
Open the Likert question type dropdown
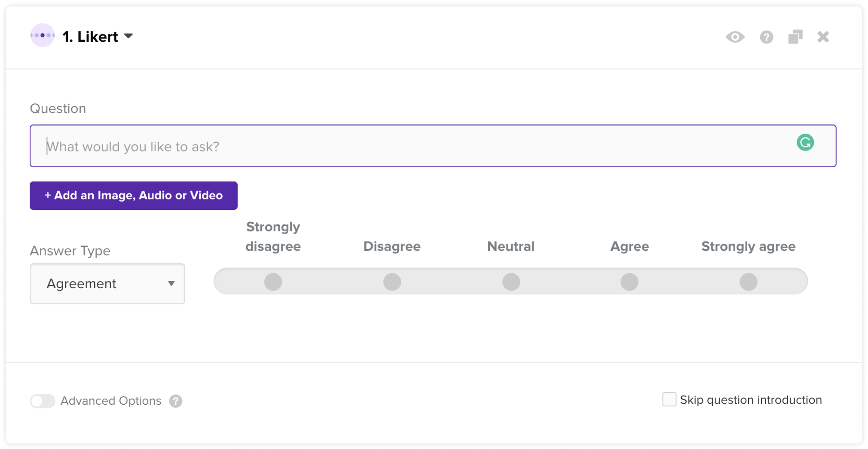point(128,36)
